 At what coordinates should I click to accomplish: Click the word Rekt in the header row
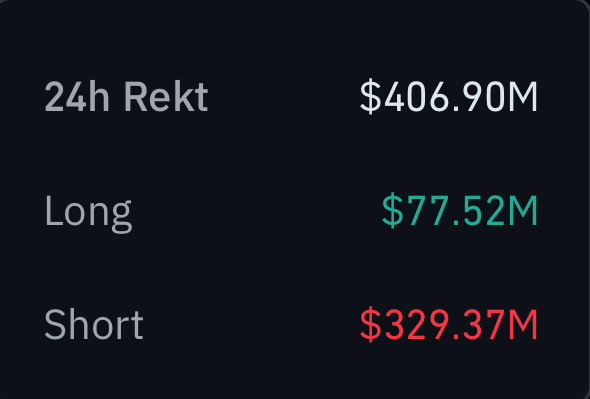tap(166, 96)
